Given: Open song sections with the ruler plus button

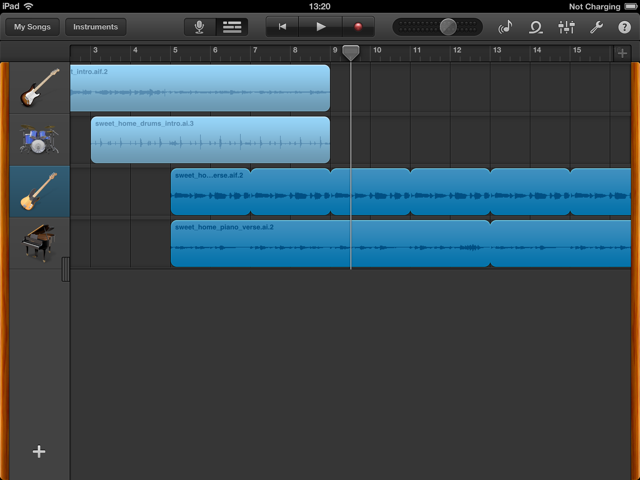Looking at the screenshot, I should [x=622, y=52].
